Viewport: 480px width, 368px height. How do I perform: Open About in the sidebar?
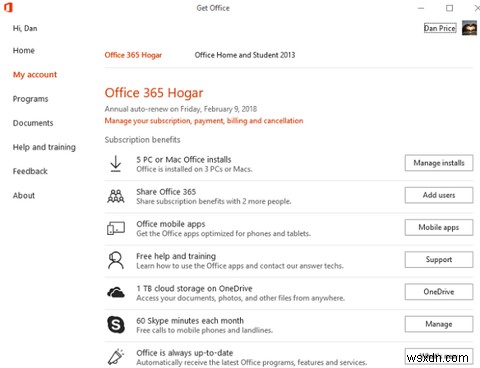coord(24,195)
